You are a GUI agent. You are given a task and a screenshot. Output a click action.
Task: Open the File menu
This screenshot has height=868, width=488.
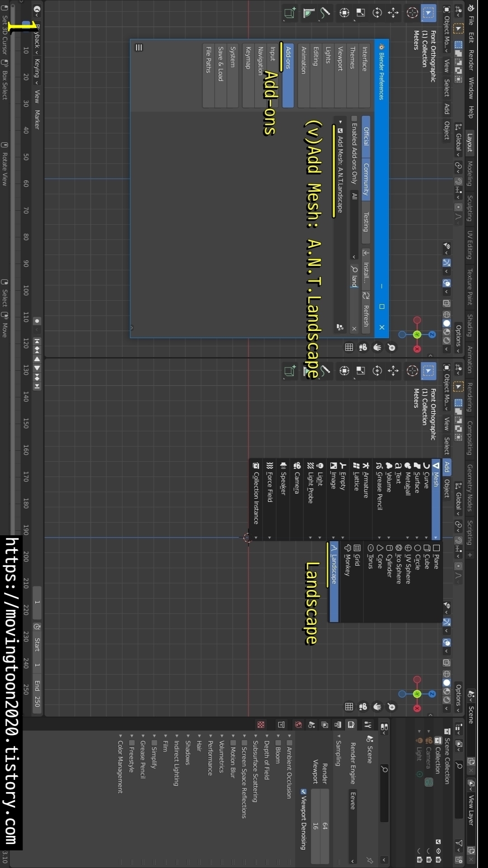pos(470,20)
